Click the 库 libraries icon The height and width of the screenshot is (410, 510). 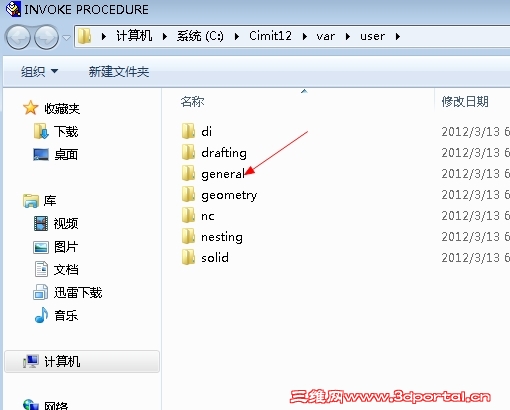click(31, 201)
